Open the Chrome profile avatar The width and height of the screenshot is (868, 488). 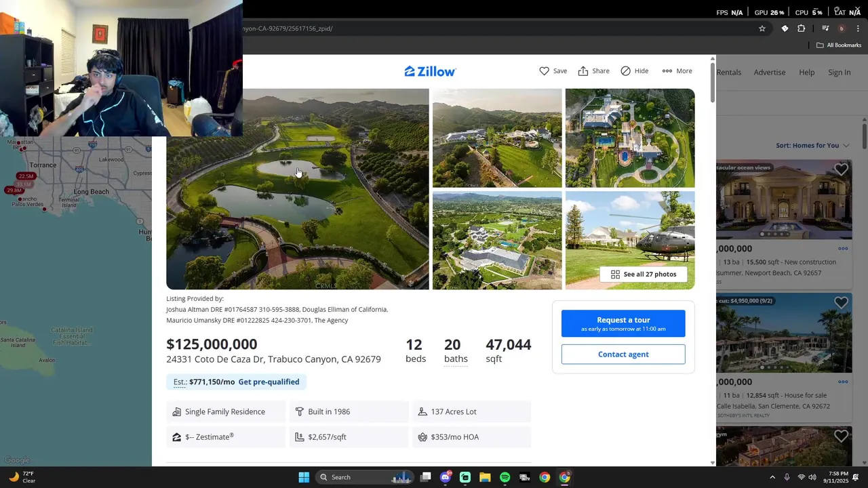click(x=842, y=28)
